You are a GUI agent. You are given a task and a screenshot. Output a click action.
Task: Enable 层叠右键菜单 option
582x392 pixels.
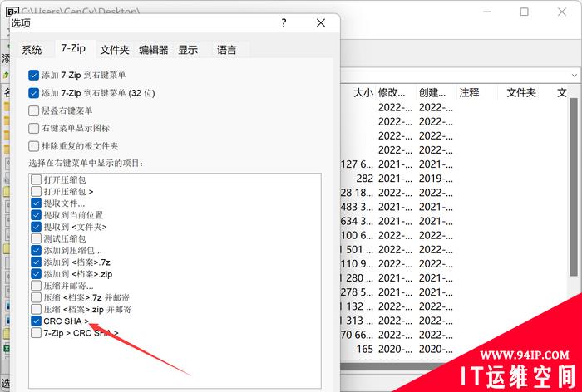click(34, 111)
